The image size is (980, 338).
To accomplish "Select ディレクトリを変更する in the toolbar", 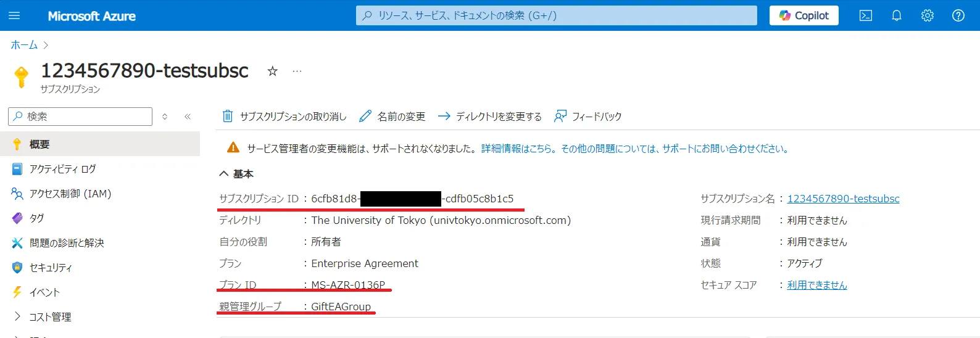I will [x=490, y=116].
